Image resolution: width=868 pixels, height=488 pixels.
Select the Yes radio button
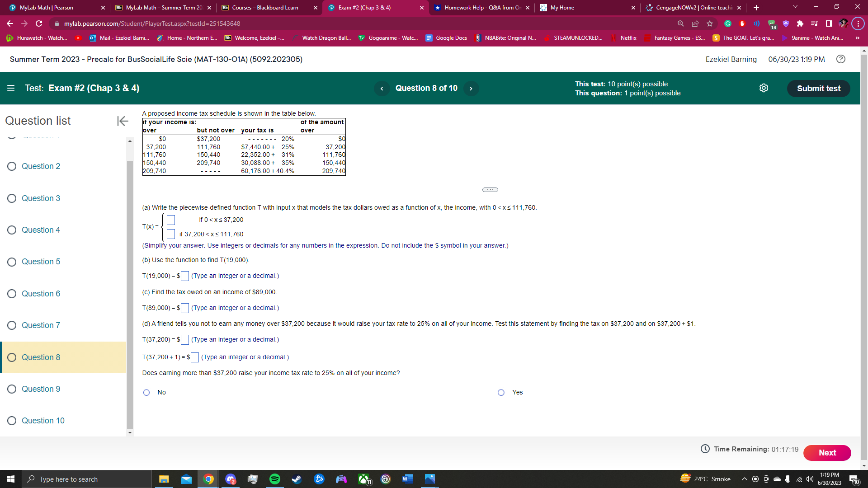pyautogui.click(x=501, y=392)
